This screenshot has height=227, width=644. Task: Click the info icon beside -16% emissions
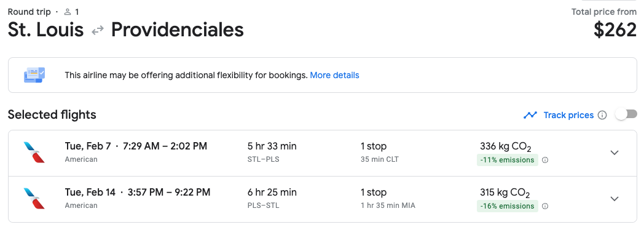(x=545, y=206)
